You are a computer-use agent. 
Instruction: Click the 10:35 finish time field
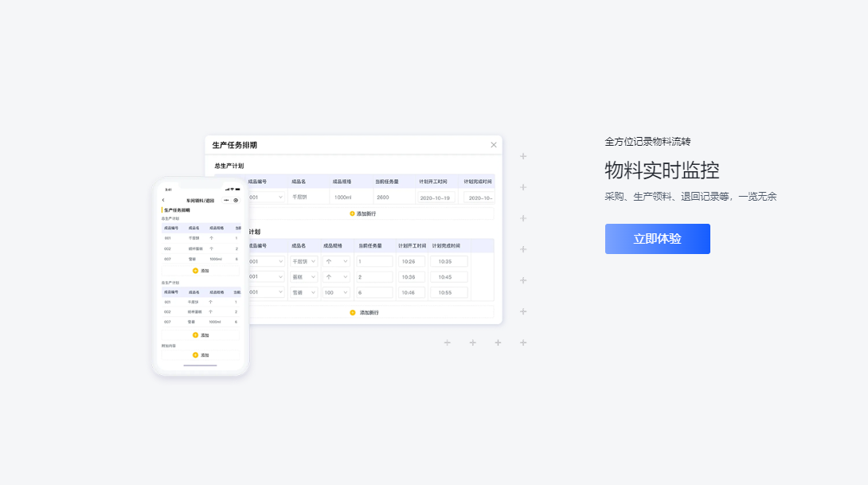point(448,261)
